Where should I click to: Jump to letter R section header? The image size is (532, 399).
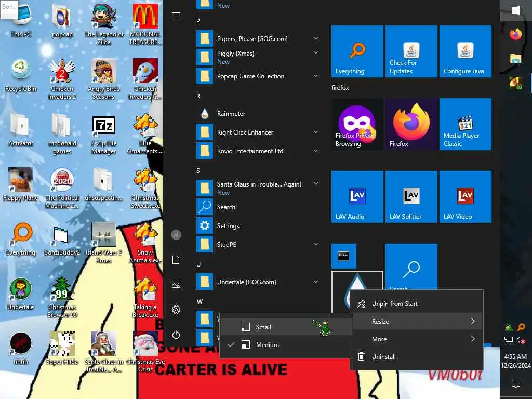[x=198, y=96]
